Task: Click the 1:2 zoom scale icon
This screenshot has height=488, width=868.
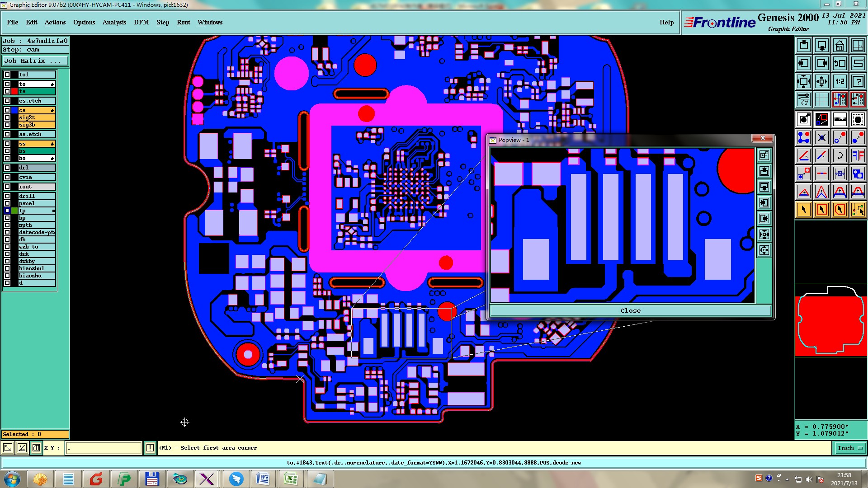Action: pyautogui.click(x=840, y=81)
